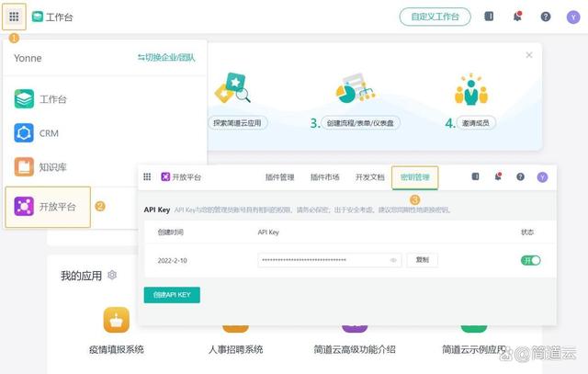588x374 pixels.
Task: Open the app grid launcher icon
Action: tap(14, 17)
